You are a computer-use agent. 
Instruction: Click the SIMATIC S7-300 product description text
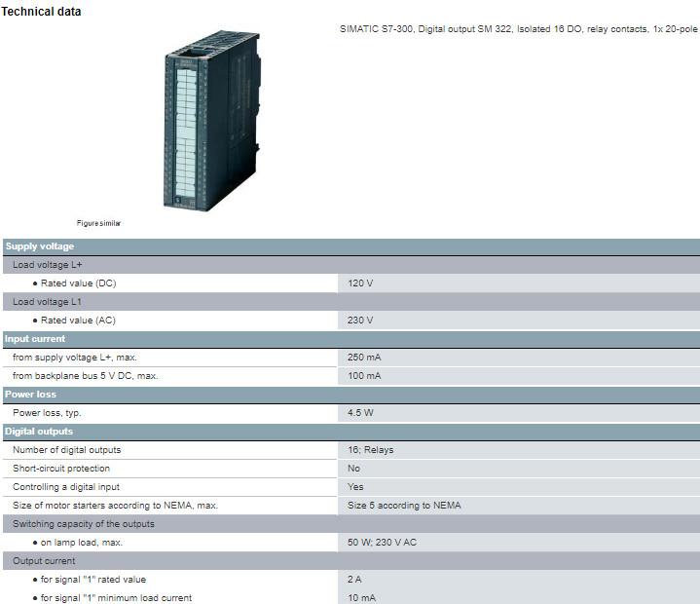tap(519, 29)
